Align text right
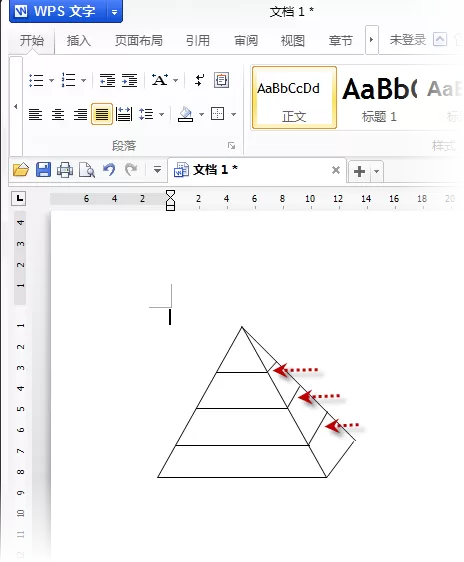The width and height of the screenshot is (464, 562). [80, 115]
